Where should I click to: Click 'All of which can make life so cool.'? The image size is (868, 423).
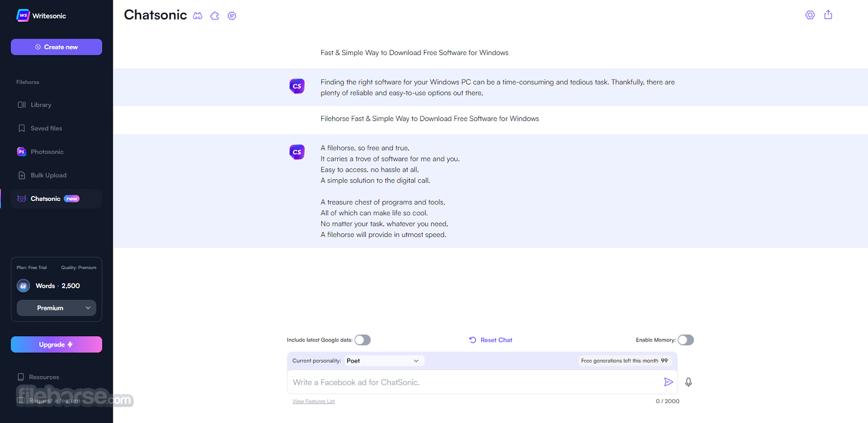(374, 213)
